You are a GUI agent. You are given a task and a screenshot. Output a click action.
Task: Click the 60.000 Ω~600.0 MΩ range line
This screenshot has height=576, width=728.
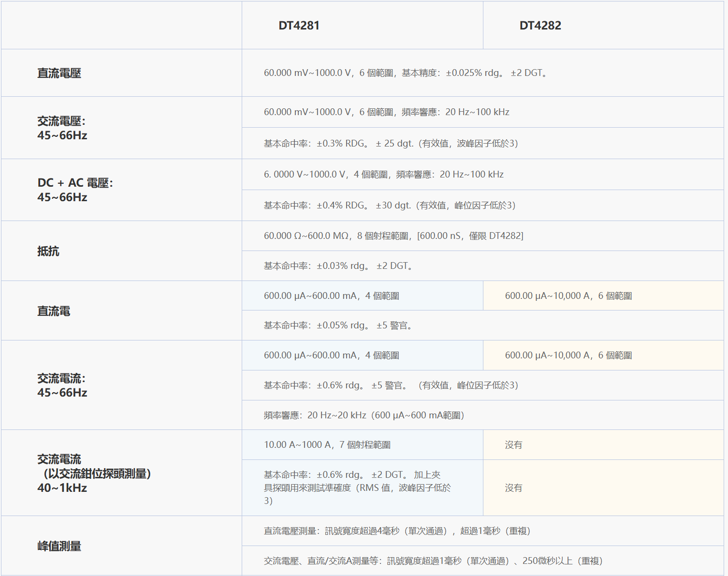tap(393, 236)
